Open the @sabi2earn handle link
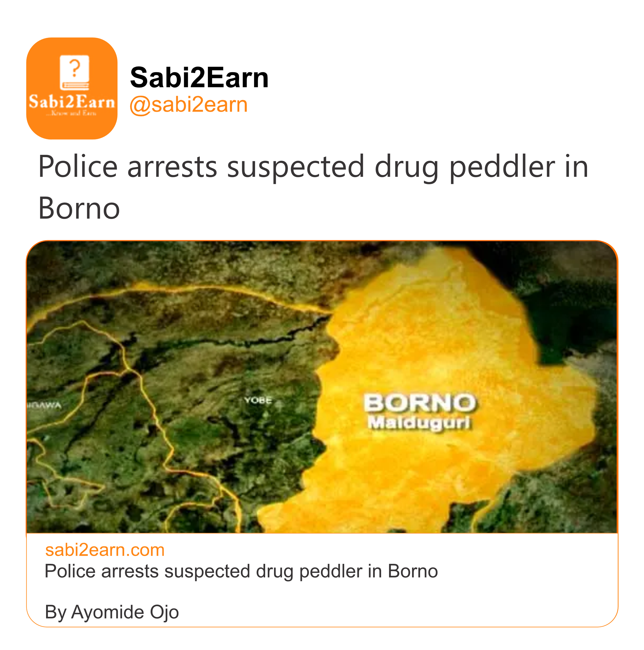The height and width of the screenshot is (650, 644). (188, 105)
